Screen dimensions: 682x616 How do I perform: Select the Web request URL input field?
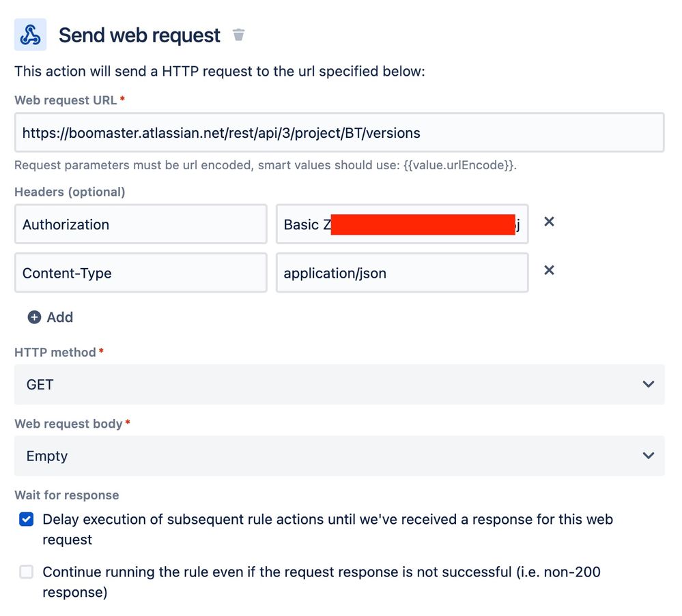tap(339, 132)
